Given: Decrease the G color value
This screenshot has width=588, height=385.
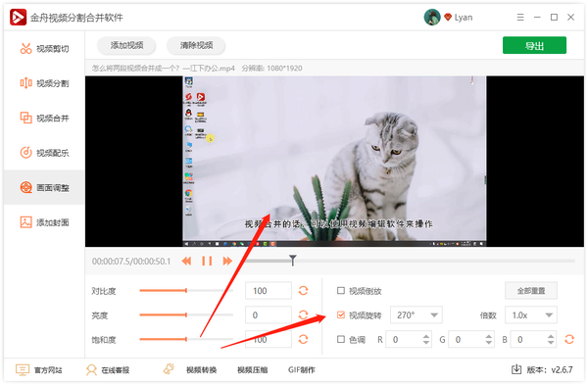Looking at the screenshot, I should tap(488, 342).
